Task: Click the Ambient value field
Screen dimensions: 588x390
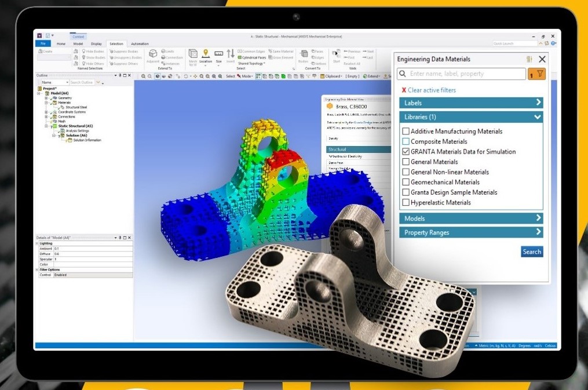Action: 93,249
